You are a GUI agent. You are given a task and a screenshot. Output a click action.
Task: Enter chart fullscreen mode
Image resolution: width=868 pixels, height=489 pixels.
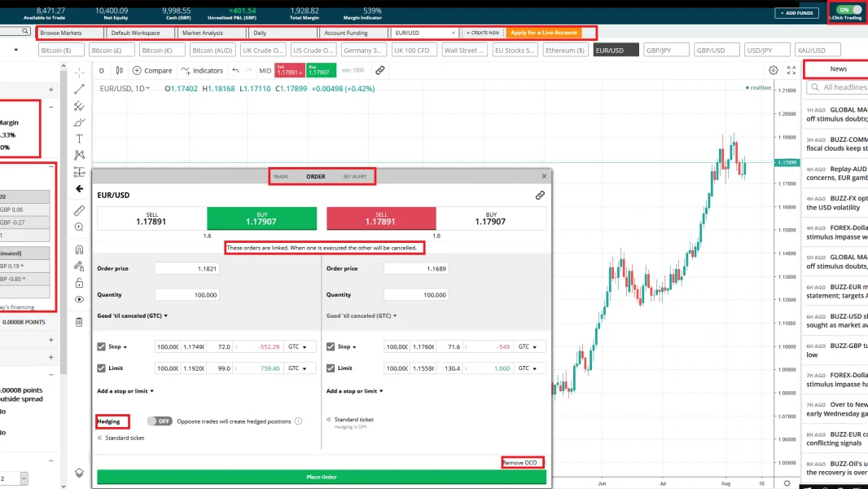tap(791, 70)
